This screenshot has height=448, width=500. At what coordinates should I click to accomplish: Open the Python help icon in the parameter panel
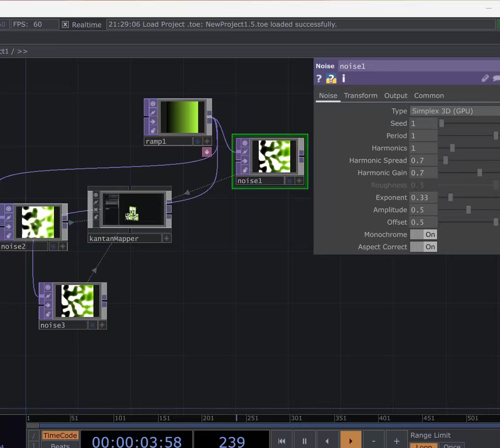click(x=331, y=78)
